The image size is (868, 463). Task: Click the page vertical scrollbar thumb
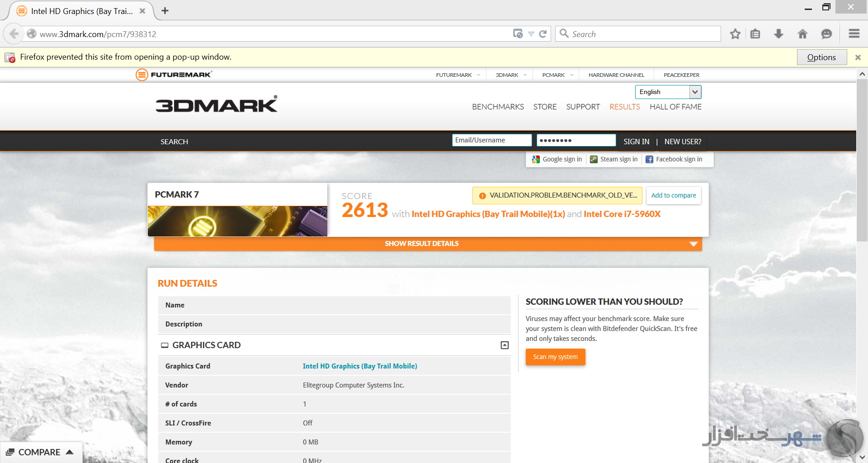[x=862, y=161]
